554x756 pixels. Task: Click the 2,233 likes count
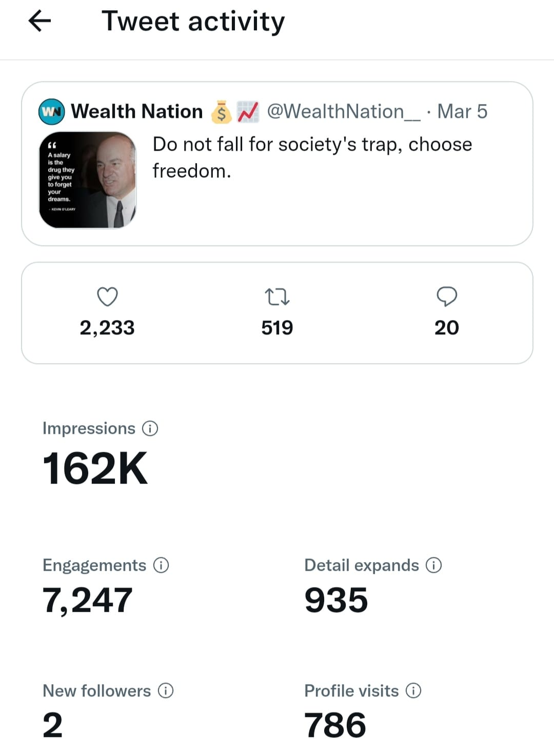pos(107,328)
